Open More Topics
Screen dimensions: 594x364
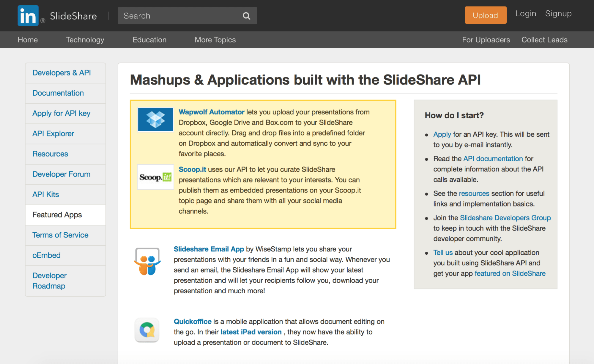point(215,40)
